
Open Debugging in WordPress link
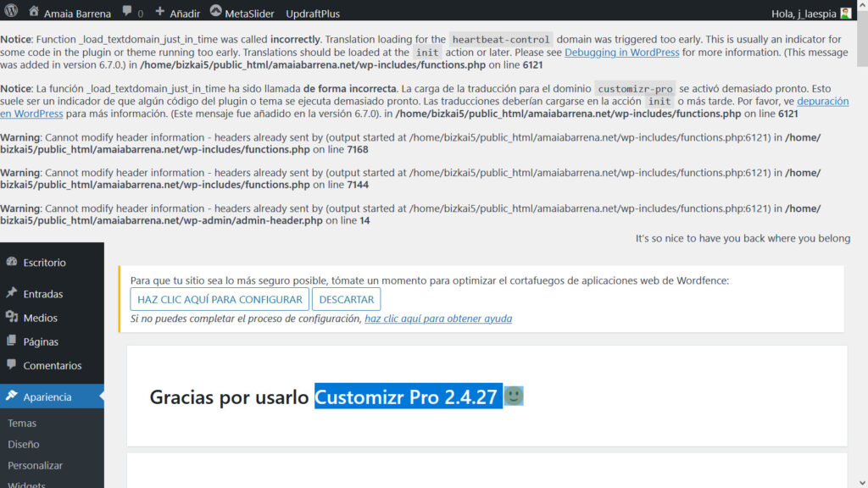click(621, 52)
